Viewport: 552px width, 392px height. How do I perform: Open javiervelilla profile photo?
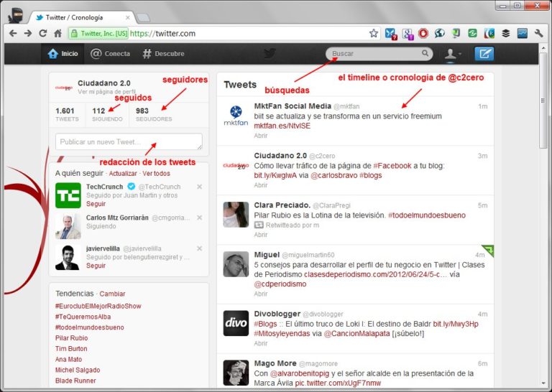tap(68, 257)
